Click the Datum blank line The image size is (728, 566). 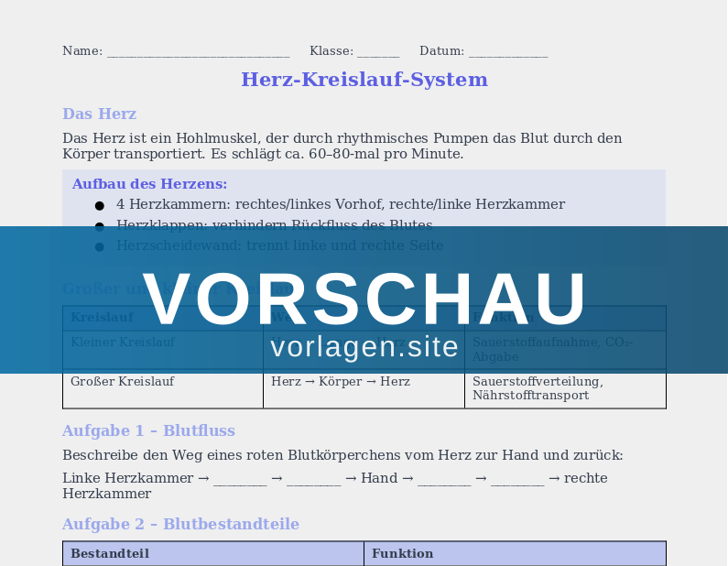click(508, 52)
